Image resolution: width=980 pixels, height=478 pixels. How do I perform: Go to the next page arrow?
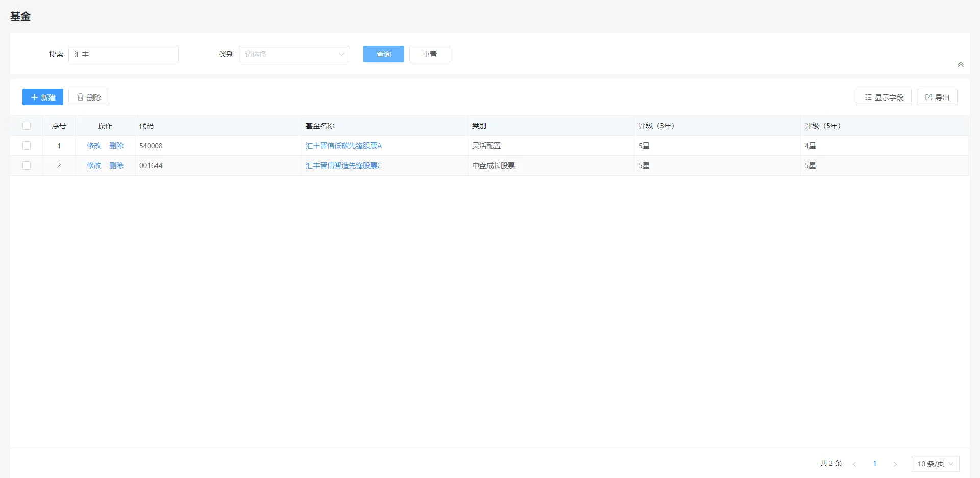pyautogui.click(x=895, y=464)
